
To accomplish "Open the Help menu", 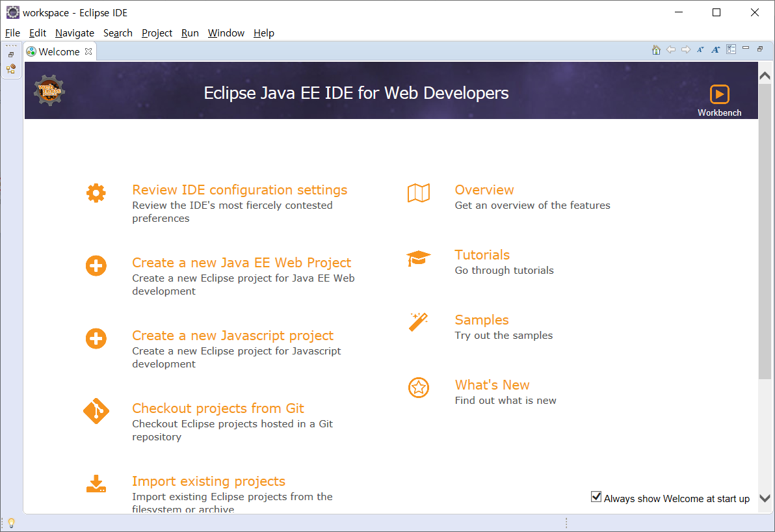I will pos(264,33).
